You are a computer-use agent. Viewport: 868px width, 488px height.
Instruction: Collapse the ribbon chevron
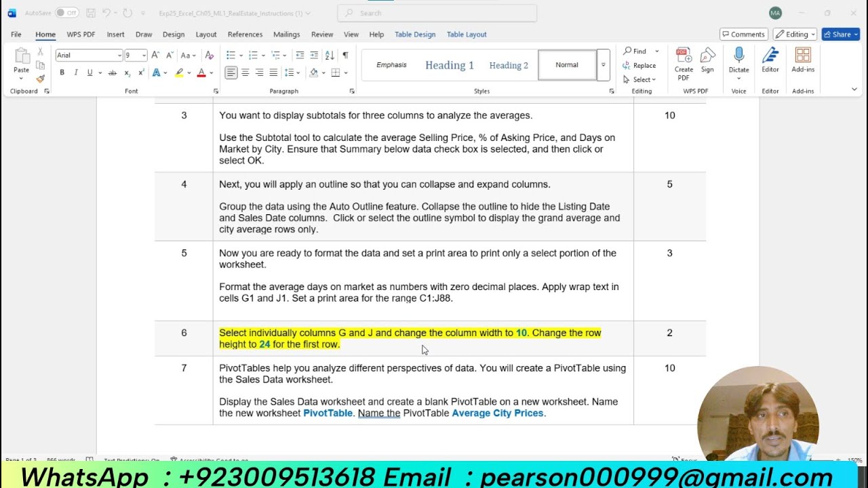click(x=854, y=88)
